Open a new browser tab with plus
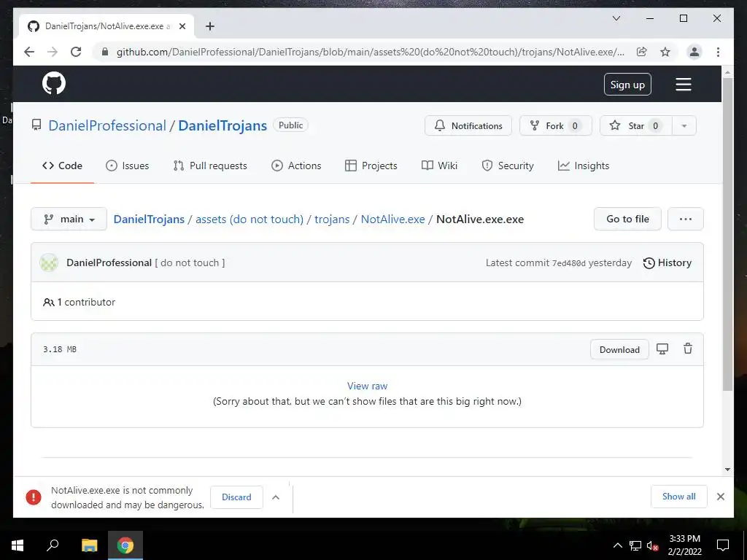This screenshot has width=747, height=560. [x=209, y=26]
